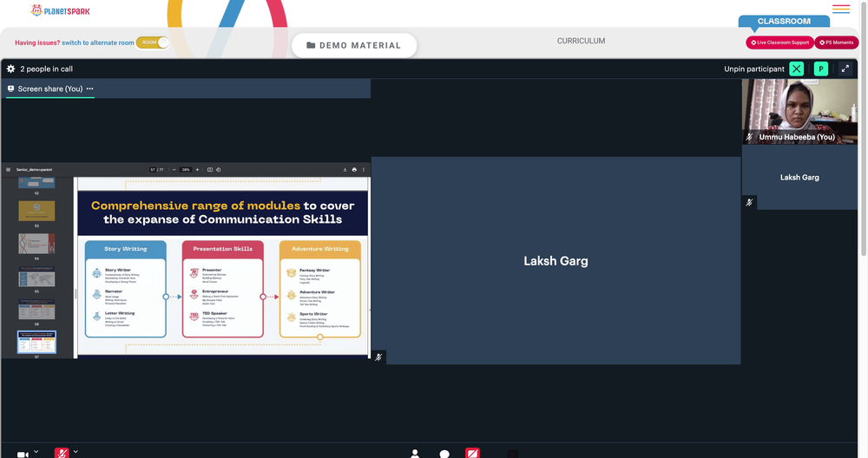Click Live Classroom Support button
868x458 pixels.
click(779, 43)
